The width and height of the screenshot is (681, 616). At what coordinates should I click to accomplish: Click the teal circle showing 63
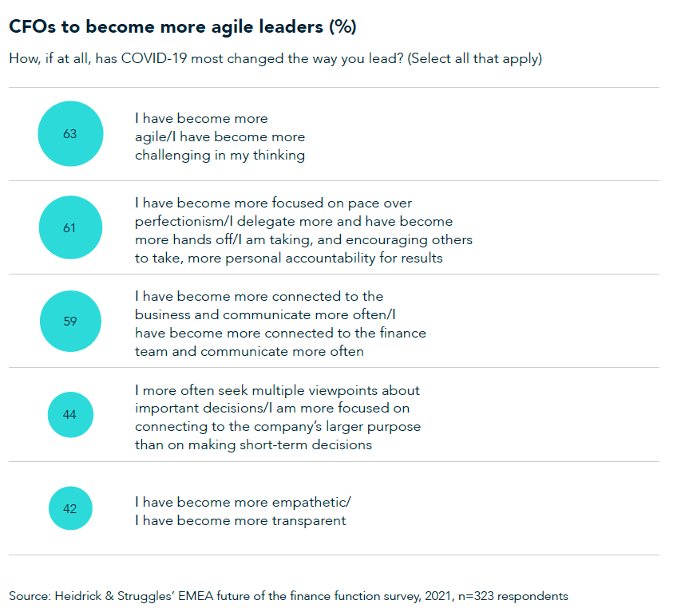(70, 134)
